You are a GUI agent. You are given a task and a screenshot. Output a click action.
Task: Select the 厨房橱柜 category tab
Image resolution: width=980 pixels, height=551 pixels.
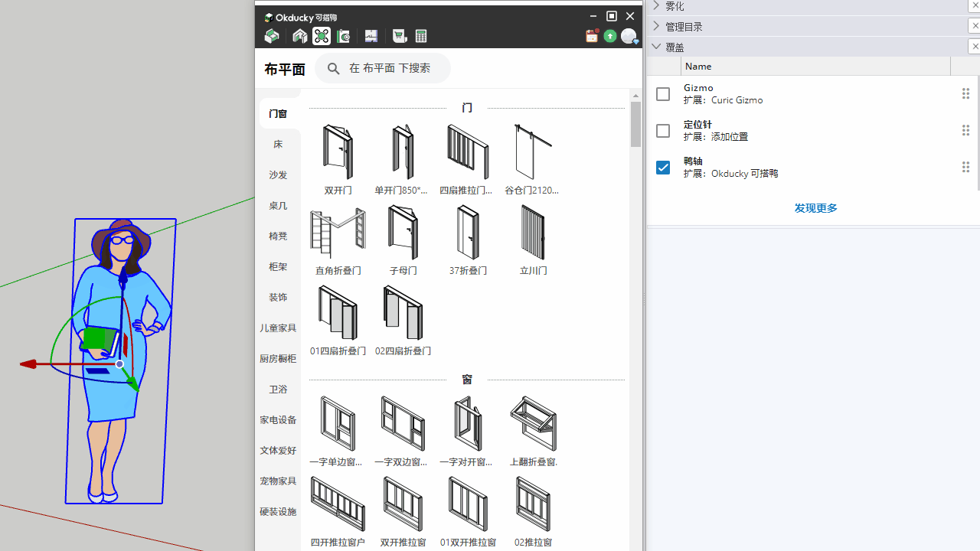278,359
